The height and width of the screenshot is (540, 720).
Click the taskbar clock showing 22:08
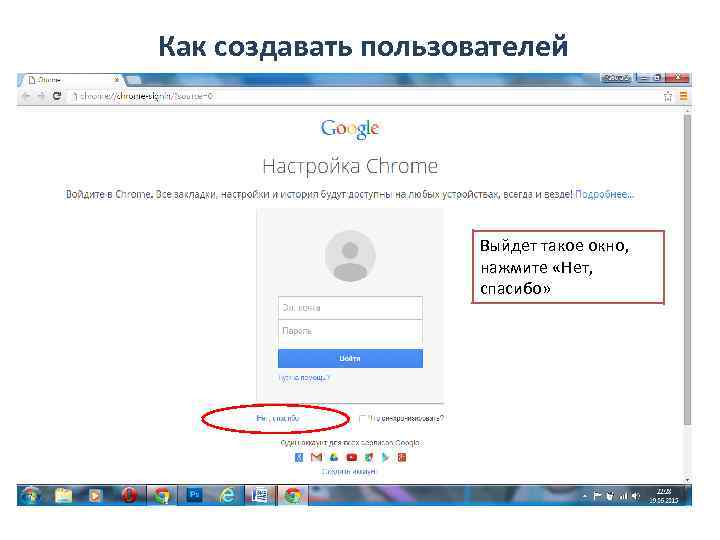click(664, 496)
